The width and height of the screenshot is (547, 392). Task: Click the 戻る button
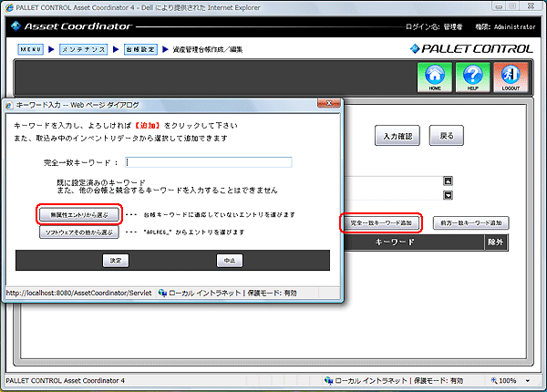(447, 136)
